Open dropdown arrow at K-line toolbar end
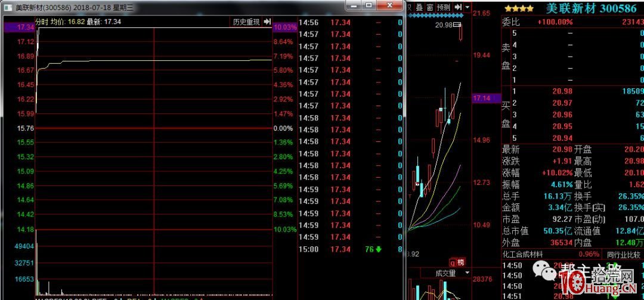The width and height of the screenshot is (644, 300). (x=467, y=7)
